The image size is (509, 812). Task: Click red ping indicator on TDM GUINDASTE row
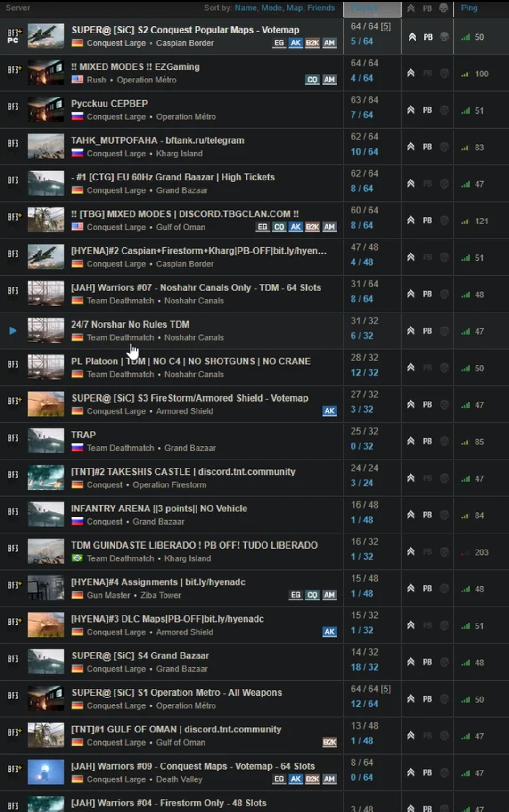pos(466,552)
